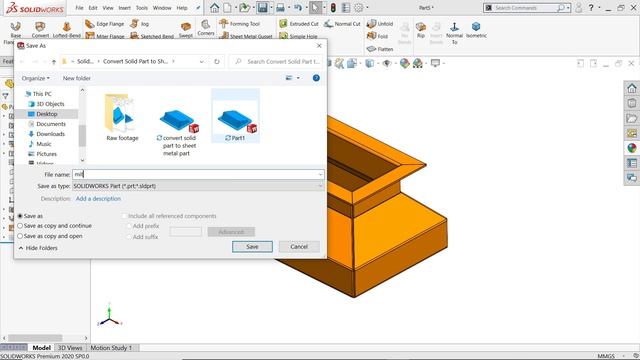The width and height of the screenshot is (640, 360).
Task: Open View Settings monitor icon
Action: pyautogui.click(x=436, y=63)
